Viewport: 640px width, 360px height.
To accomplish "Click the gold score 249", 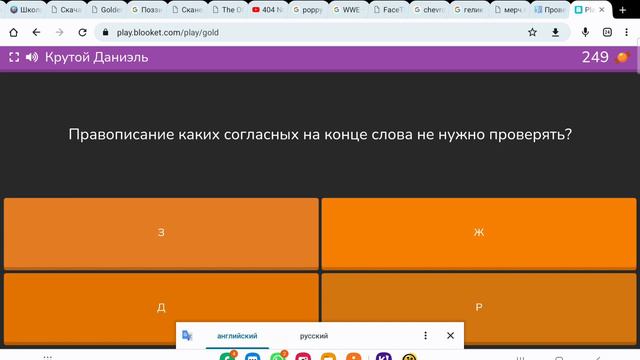I will (x=595, y=58).
